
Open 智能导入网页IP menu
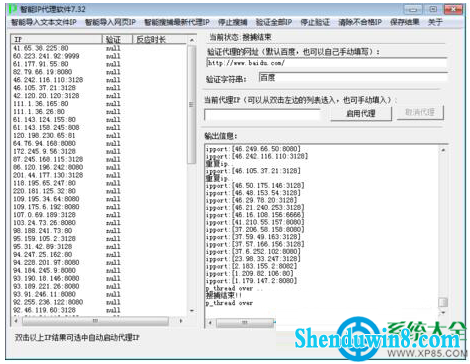(110, 22)
